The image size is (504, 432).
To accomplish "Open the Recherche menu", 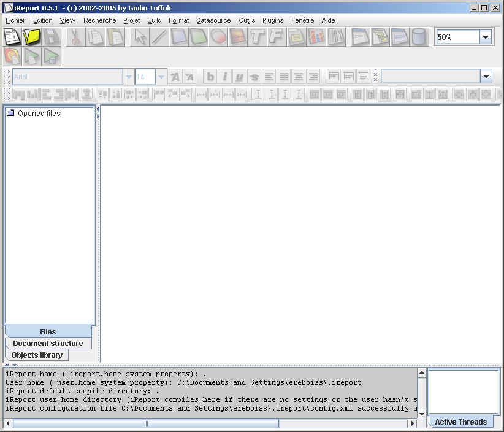I will [100, 20].
